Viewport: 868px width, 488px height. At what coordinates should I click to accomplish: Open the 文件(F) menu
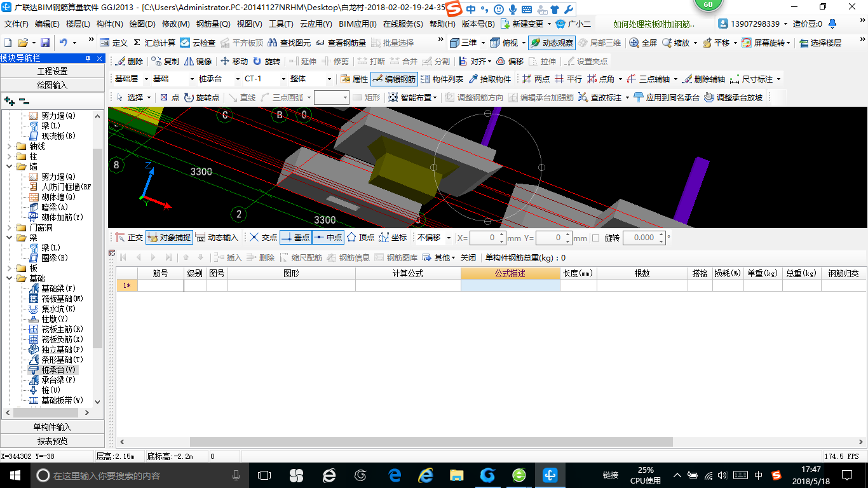[x=17, y=24]
